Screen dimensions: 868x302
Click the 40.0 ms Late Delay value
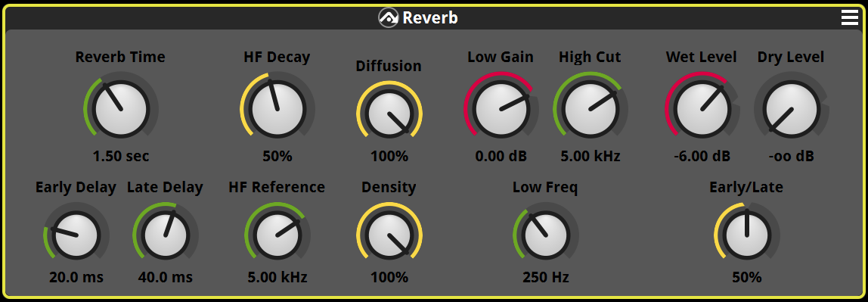tap(166, 277)
